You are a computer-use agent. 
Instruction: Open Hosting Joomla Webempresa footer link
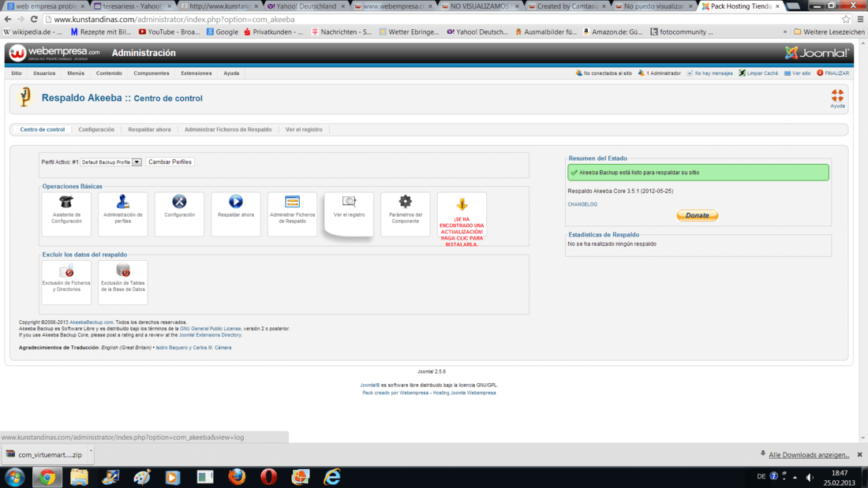click(465, 393)
